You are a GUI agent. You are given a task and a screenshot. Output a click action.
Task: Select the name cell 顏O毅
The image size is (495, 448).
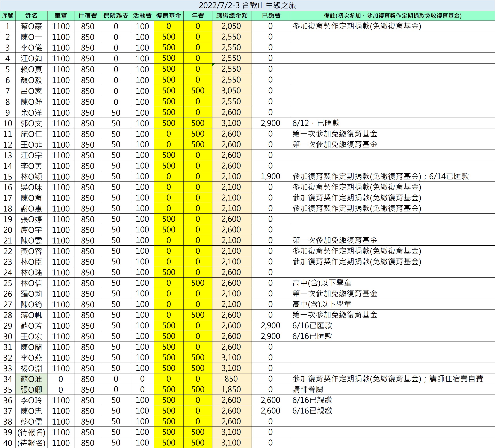pyautogui.click(x=31, y=80)
